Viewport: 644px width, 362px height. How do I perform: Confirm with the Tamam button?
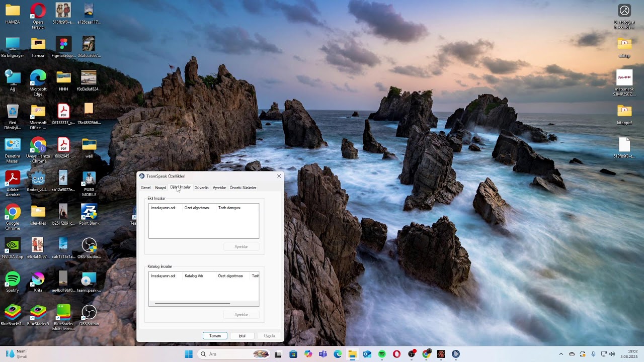click(215, 336)
